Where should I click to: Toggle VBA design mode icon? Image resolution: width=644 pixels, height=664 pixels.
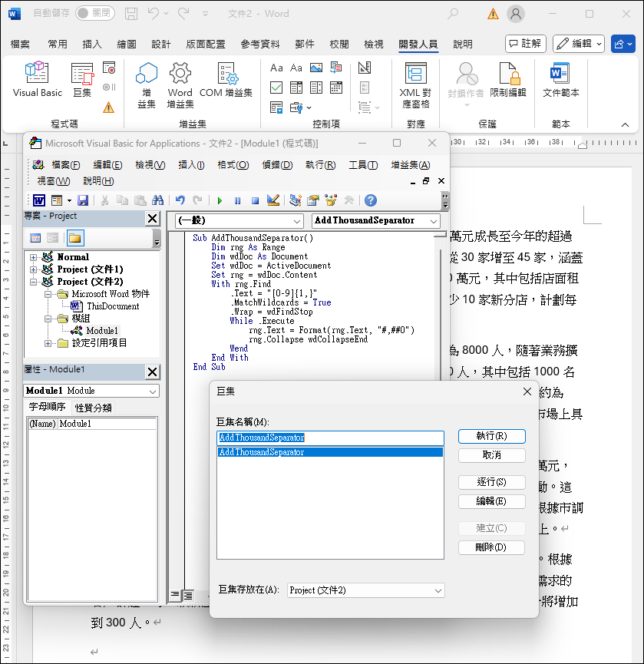tap(273, 200)
